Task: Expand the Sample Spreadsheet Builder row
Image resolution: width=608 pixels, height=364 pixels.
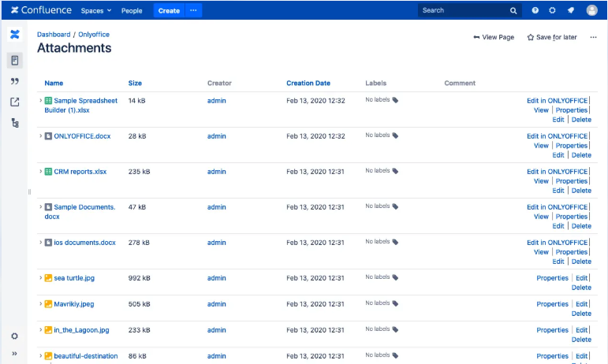Action: point(40,100)
